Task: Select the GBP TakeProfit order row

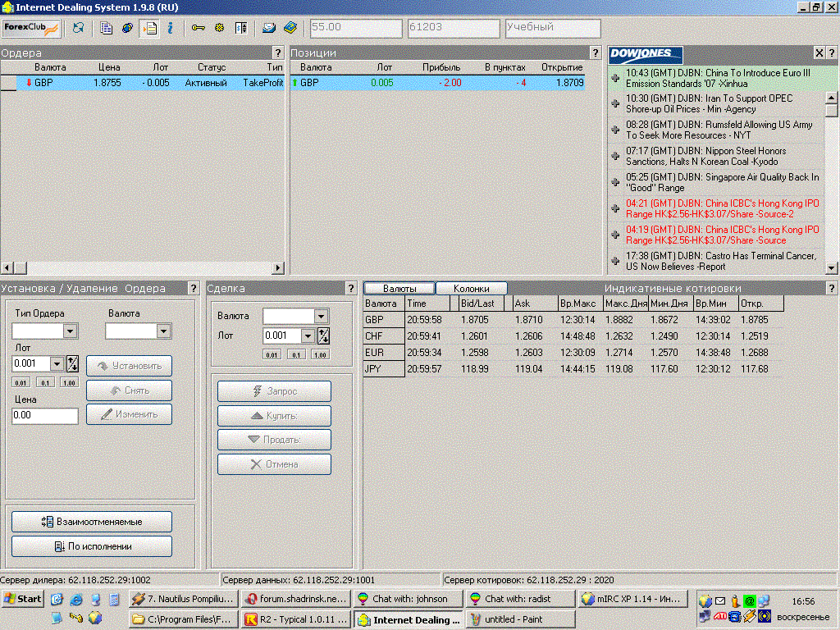Action: coord(143,83)
